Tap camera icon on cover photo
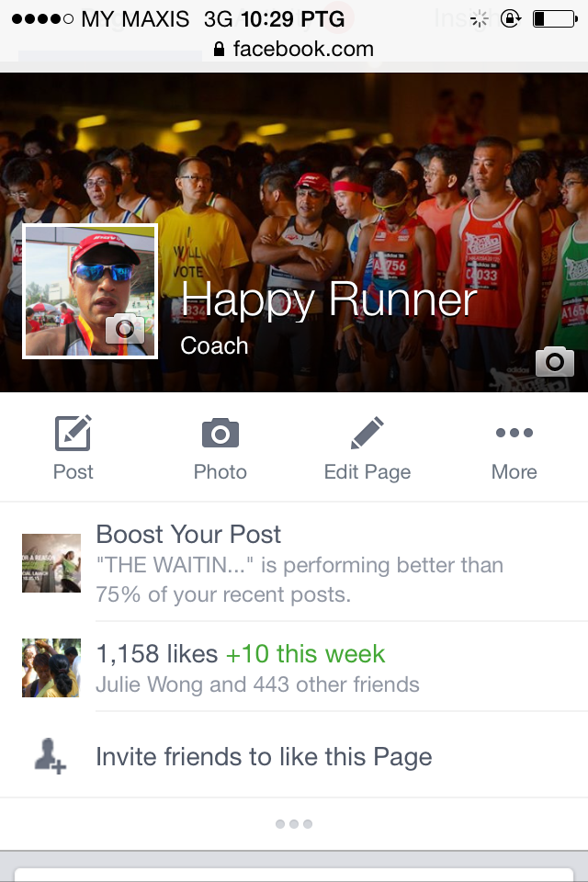 tap(555, 361)
